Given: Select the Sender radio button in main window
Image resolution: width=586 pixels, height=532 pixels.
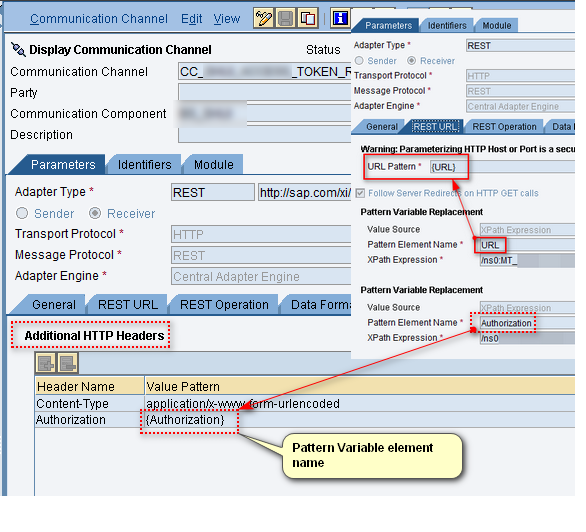Looking at the screenshot, I should click(x=22, y=213).
